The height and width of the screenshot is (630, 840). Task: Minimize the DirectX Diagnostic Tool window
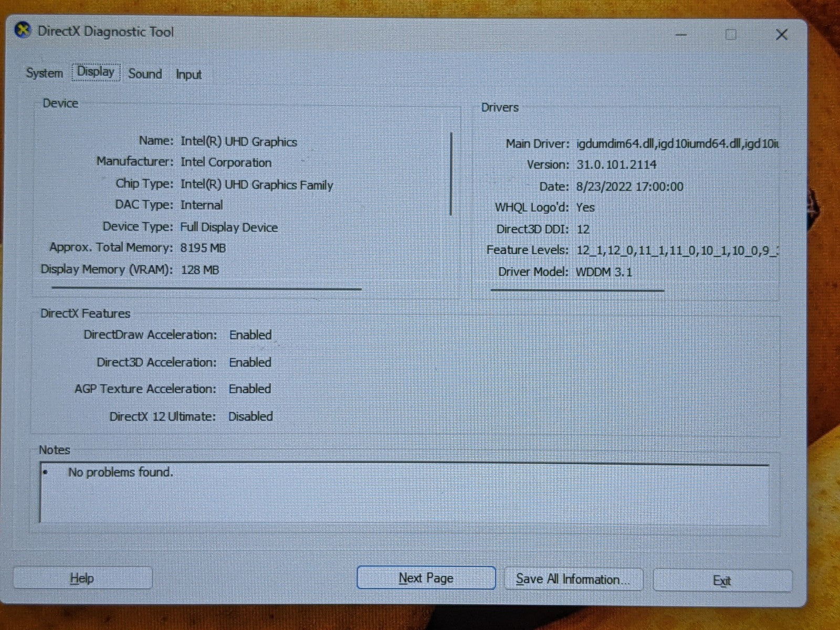(681, 35)
